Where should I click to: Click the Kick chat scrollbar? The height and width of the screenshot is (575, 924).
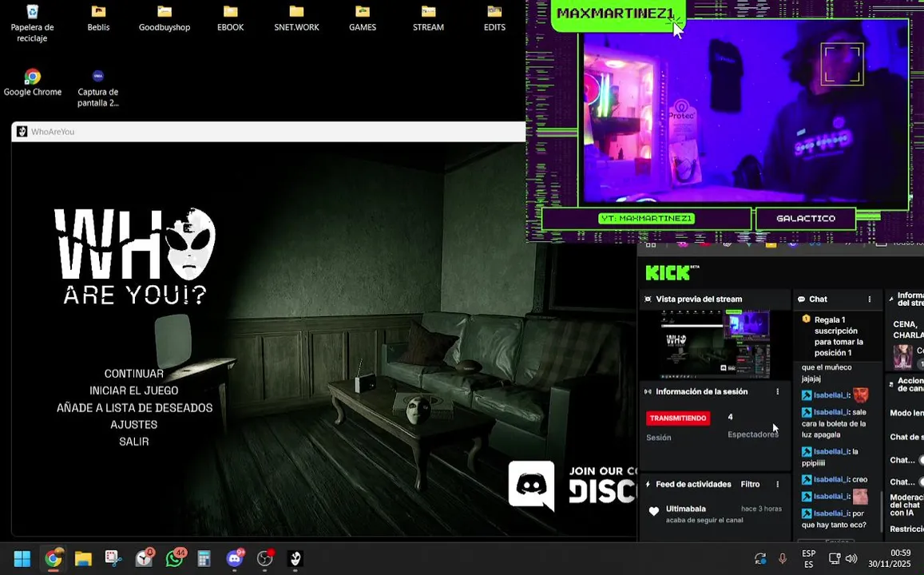point(882,511)
